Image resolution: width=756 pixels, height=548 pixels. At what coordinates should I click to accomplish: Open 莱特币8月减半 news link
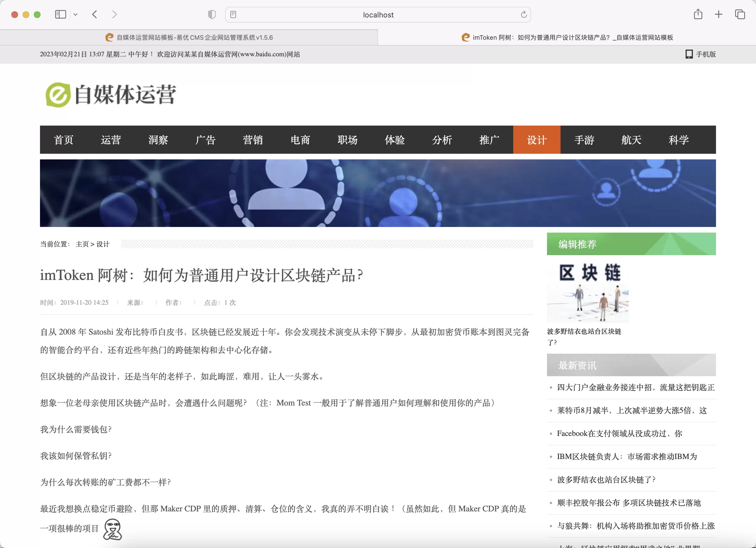(x=632, y=410)
